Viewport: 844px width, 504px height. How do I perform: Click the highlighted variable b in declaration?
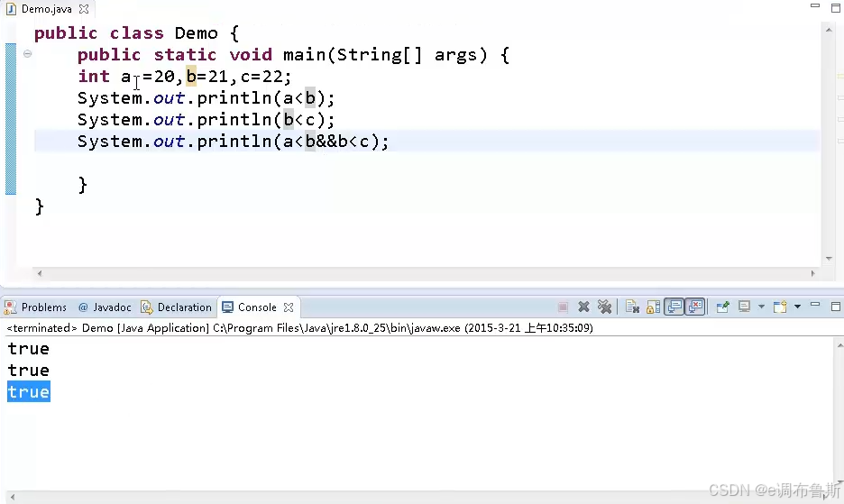point(191,77)
